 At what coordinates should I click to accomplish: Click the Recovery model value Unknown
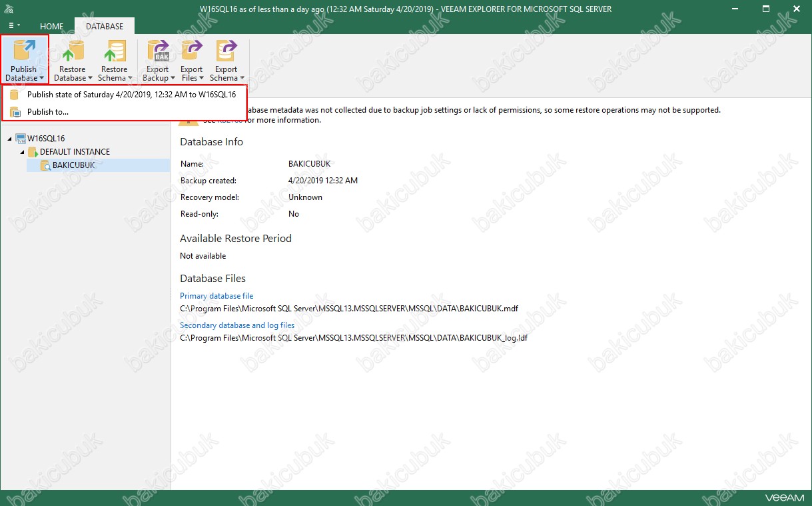click(x=305, y=197)
